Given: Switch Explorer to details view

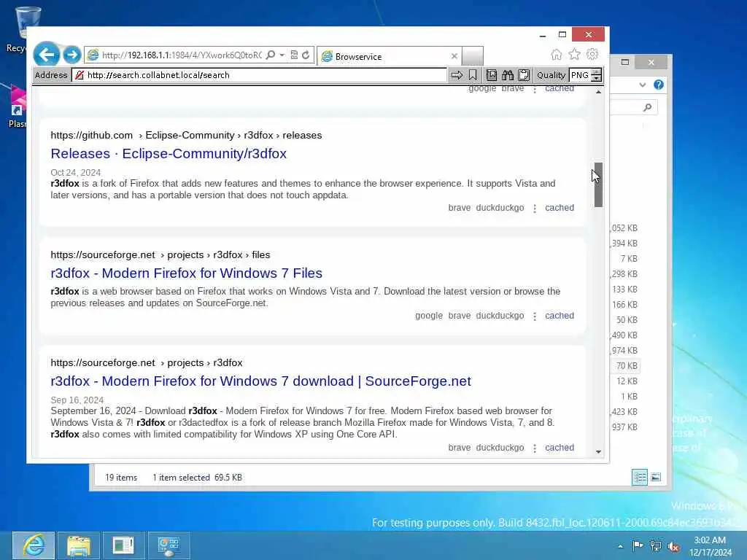Looking at the screenshot, I should click(639, 477).
